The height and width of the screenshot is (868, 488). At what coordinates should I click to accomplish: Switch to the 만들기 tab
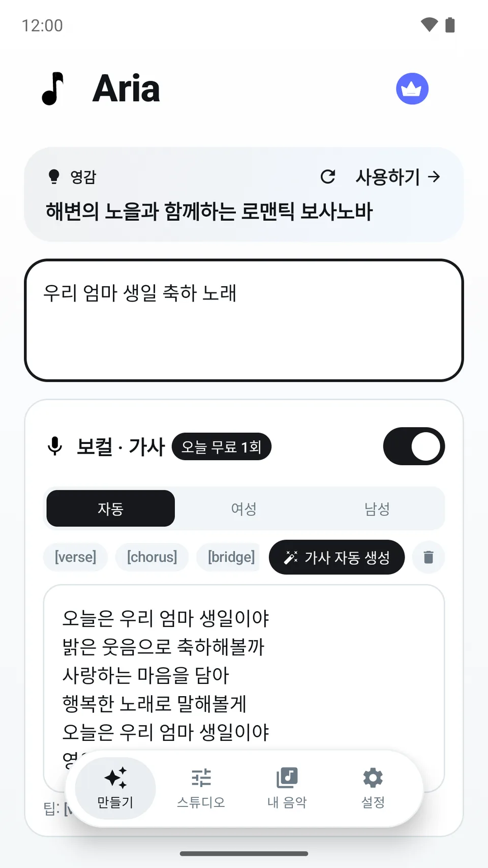pos(115,788)
